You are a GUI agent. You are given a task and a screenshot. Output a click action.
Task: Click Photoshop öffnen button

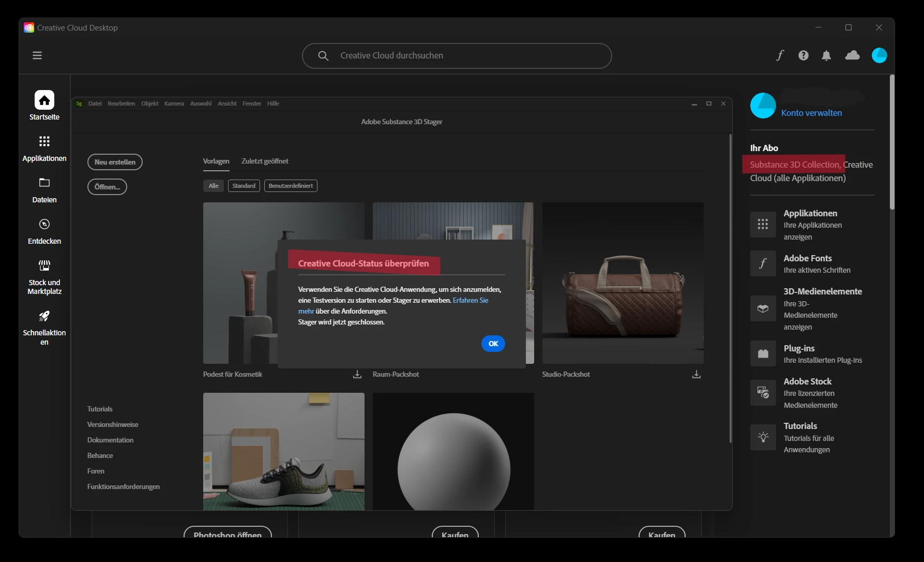tap(228, 533)
